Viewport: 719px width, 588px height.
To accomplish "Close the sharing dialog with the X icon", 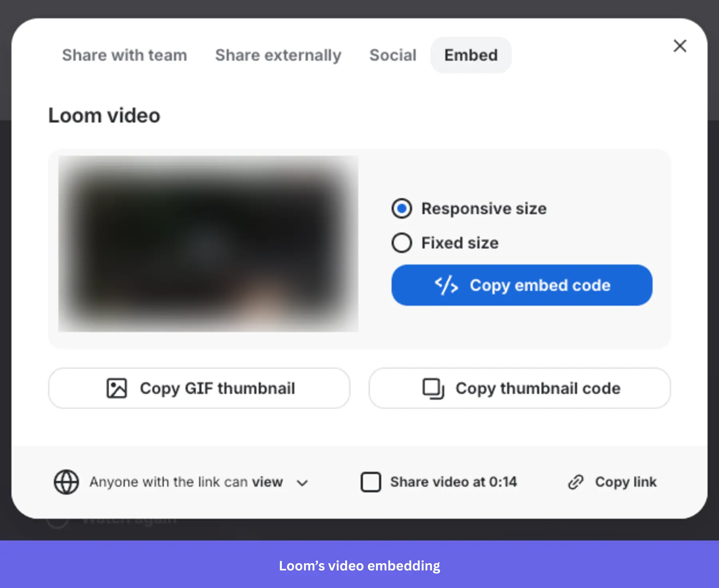I will (679, 46).
